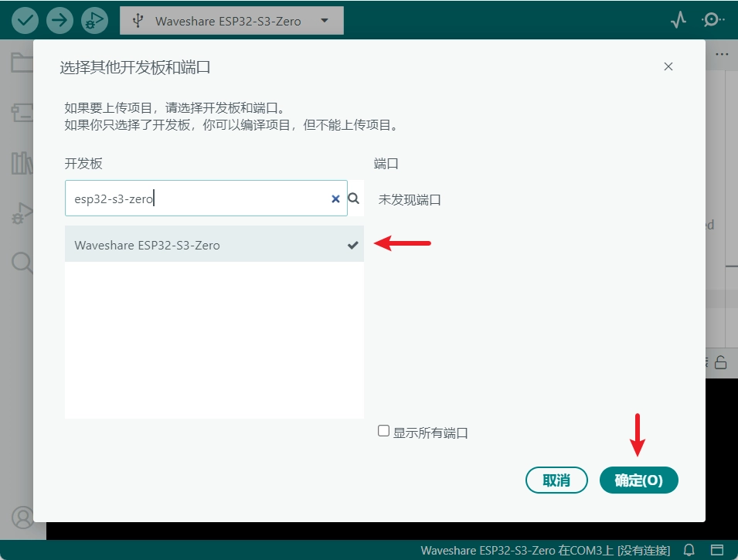The image size is (738, 560).
Task: Open notifications bell in status bar
Action: pos(689,550)
